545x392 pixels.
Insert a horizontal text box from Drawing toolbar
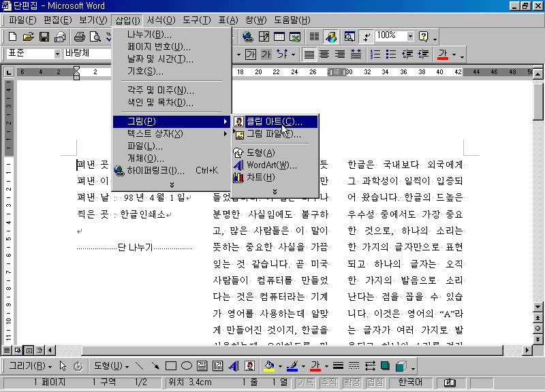[202, 365]
